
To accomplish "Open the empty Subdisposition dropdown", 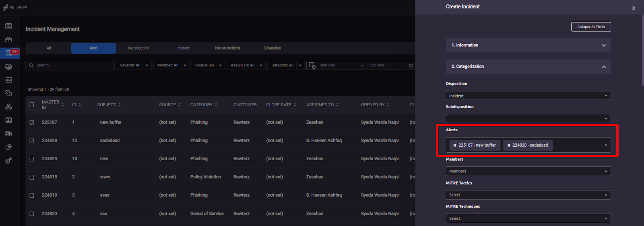I will tap(528, 118).
